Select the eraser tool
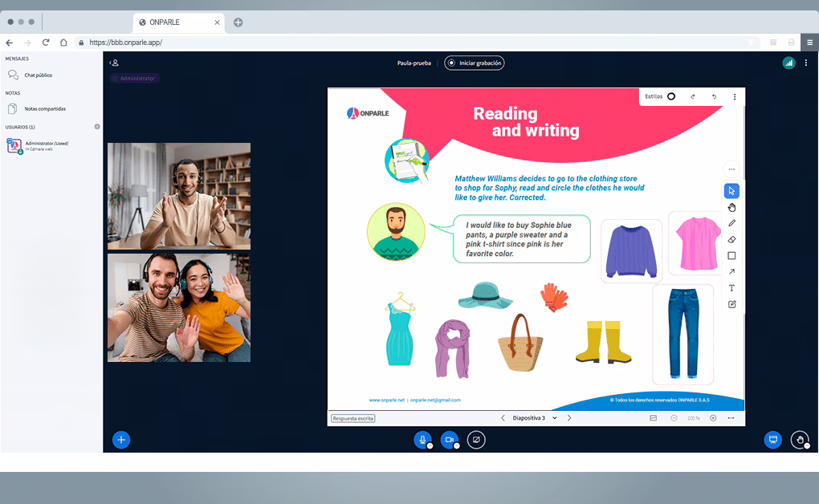Image resolution: width=819 pixels, height=504 pixels. point(731,239)
